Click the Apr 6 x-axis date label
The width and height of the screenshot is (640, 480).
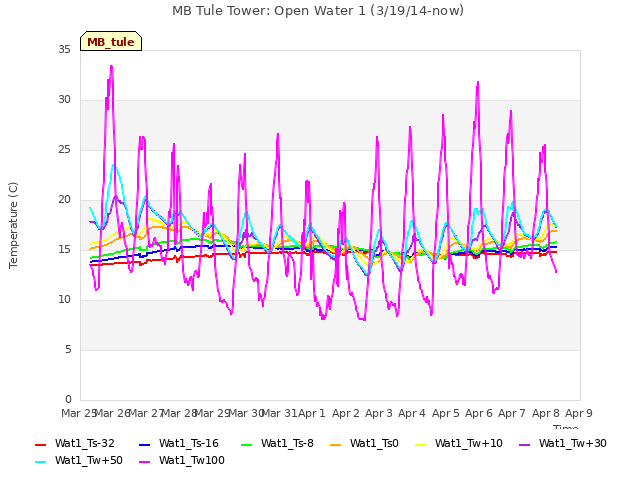pos(479,413)
